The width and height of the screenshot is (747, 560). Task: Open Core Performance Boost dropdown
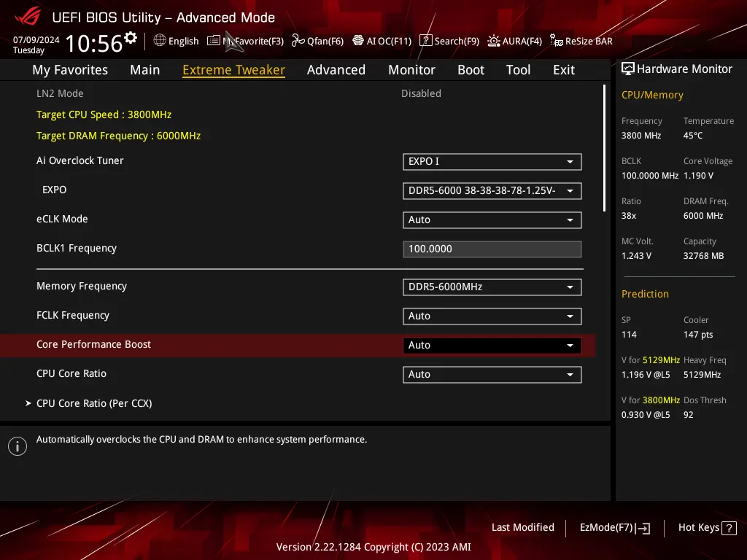(x=492, y=345)
